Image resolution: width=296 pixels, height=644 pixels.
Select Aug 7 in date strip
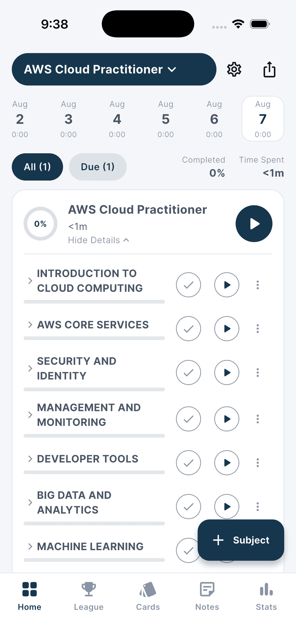263,119
